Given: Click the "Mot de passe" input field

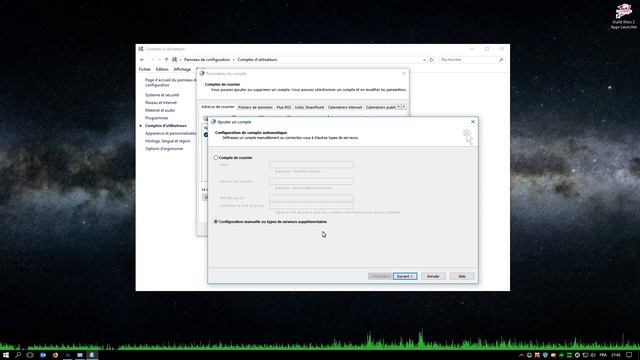Looking at the screenshot, I should (x=311, y=198).
